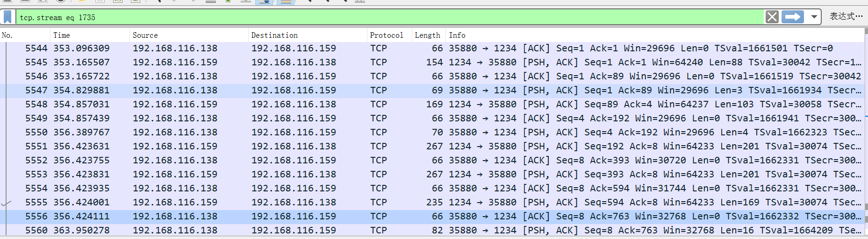Select packet 5560 at time 363.950278
The image size is (868, 239).
[x=432, y=230]
